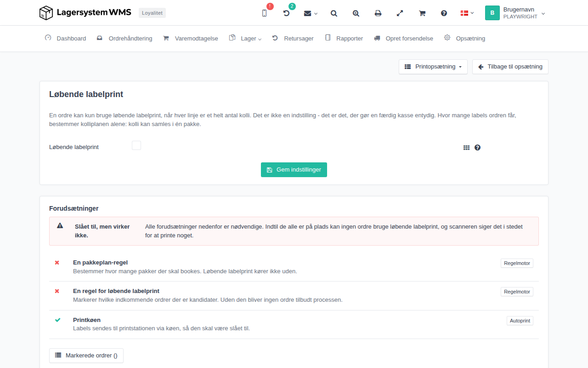The height and width of the screenshot is (368, 588).
Task: Go to the Dashboard menu
Action: pos(65,39)
